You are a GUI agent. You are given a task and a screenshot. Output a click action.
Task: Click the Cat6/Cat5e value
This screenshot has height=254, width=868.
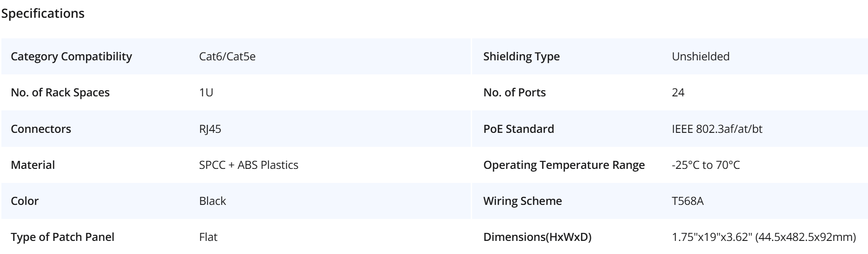click(227, 57)
